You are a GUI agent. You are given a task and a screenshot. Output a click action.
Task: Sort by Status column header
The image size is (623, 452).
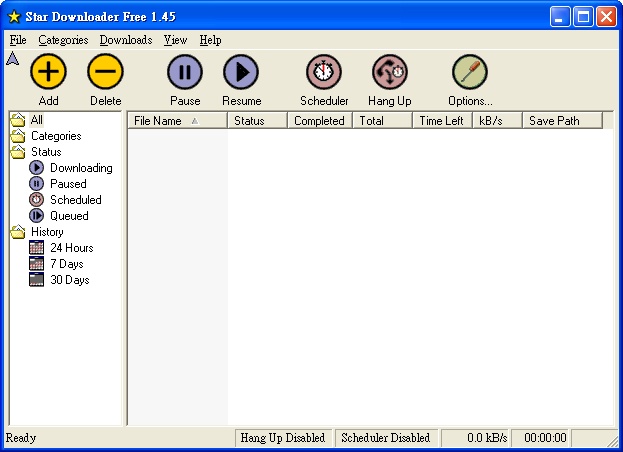point(257,121)
